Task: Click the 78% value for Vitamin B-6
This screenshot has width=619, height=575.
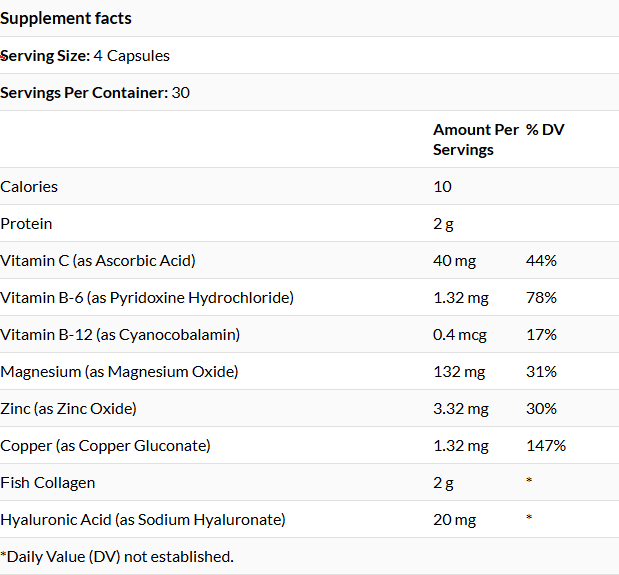Action: [541, 298]
